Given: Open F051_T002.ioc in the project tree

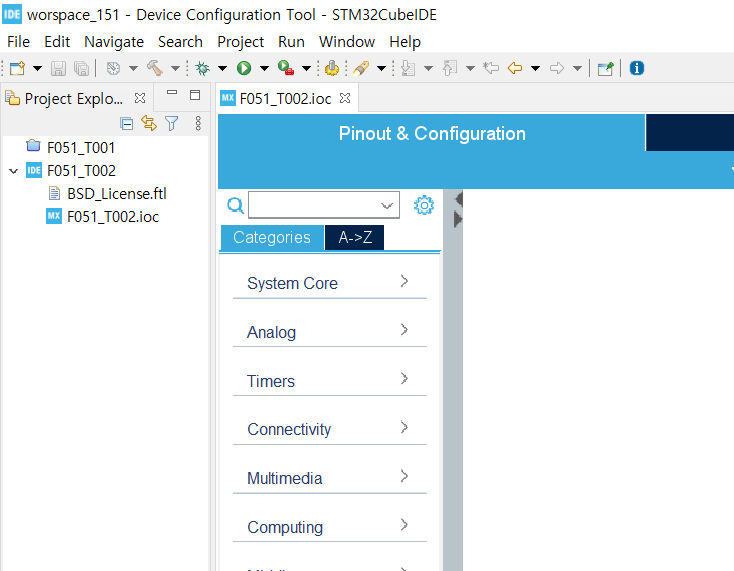Looking at the screenshot, I should pos(112,217).
